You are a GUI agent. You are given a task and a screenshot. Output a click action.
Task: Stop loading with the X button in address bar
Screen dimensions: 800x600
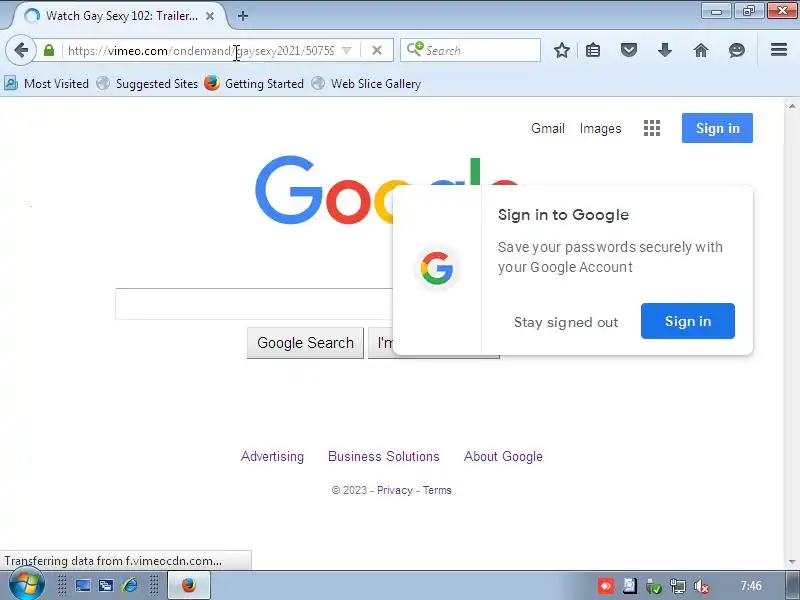point(377,51)
